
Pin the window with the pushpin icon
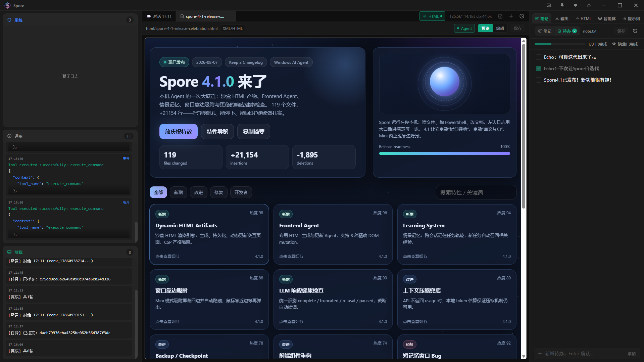[562, 5]
